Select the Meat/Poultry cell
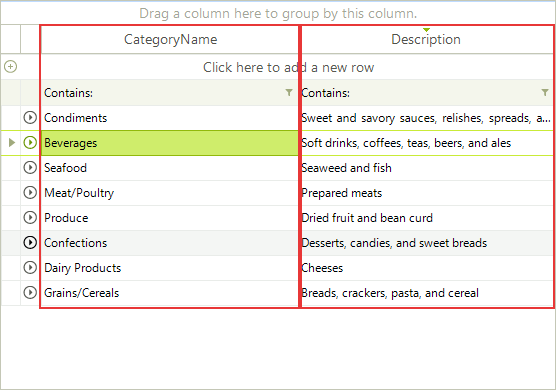Image resolution: width=556 pixels, height=390 pixels. tap(170, 193)
